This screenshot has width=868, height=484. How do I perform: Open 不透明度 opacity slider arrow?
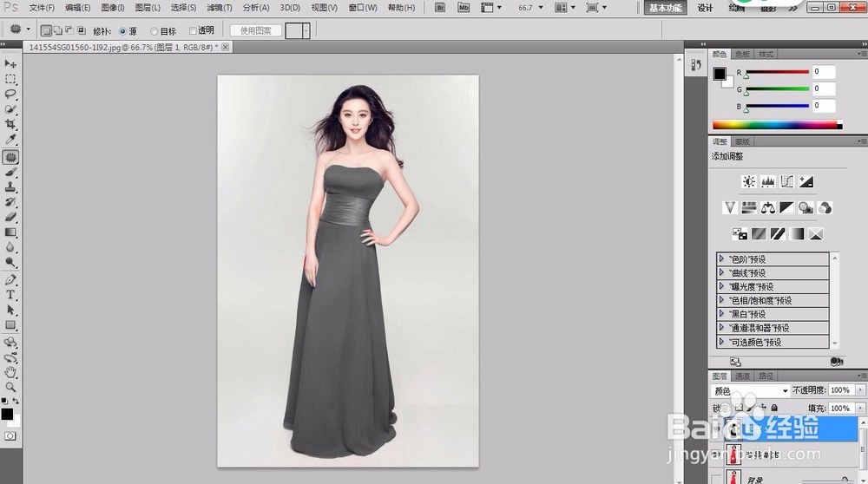coord(860,390)
